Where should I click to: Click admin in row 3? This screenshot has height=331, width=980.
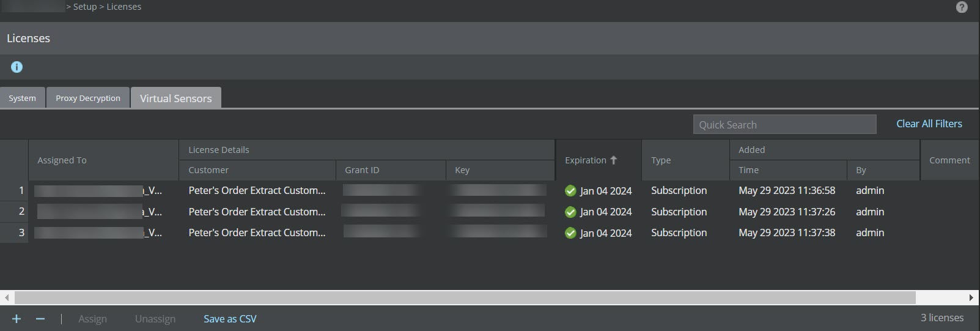870,232
